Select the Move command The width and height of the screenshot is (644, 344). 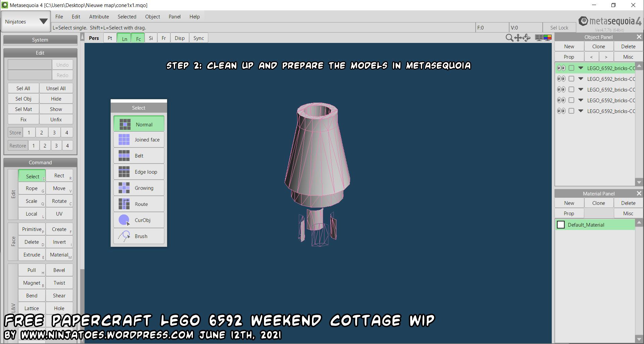click(x=59, y=188)
